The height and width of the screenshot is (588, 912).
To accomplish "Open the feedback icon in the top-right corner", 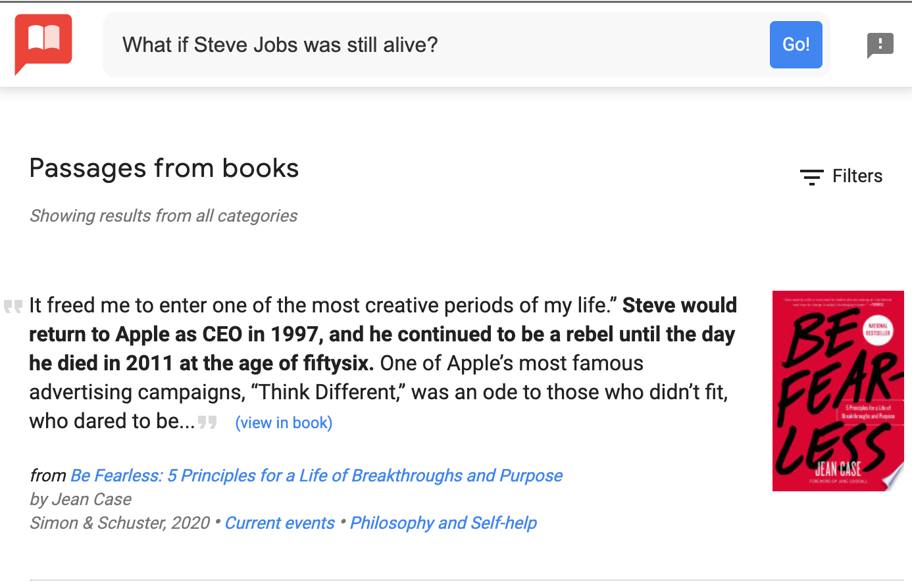I will coord(880,45).
